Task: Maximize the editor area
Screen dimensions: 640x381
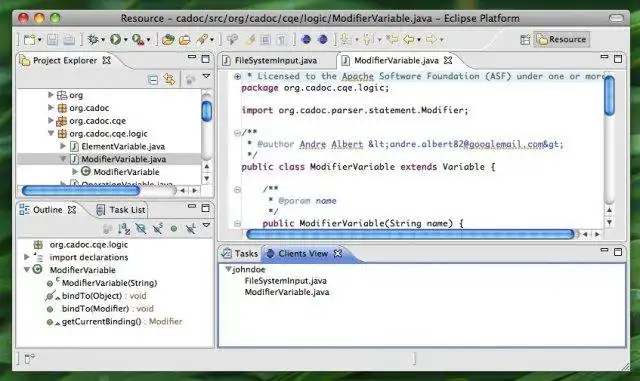Action: point(618,59)
